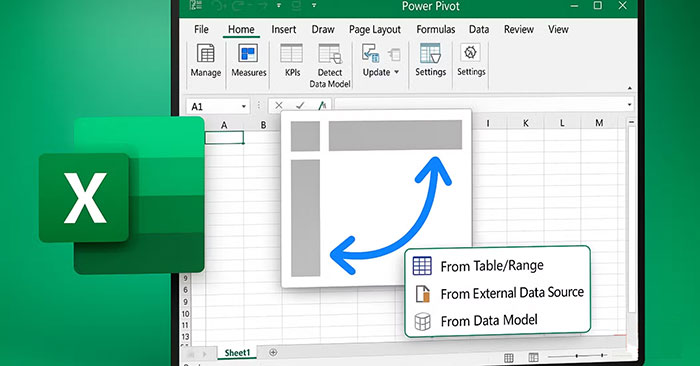Viewport: 700px width, 366px height.
Task: Click the Page Layout view status icon
Action: [x=533, y=358]
